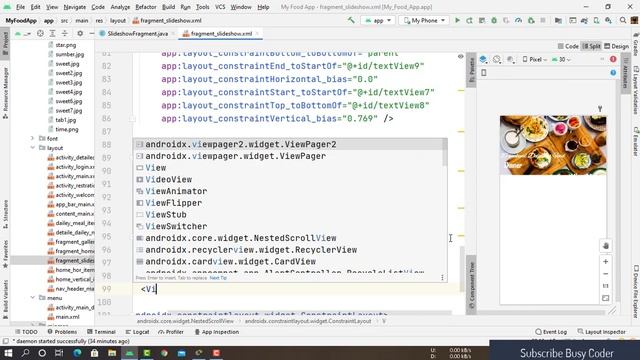640x360 pixels.
Task: Switch to SlideshowFragment.java tab
Action: tap(138, 33)
